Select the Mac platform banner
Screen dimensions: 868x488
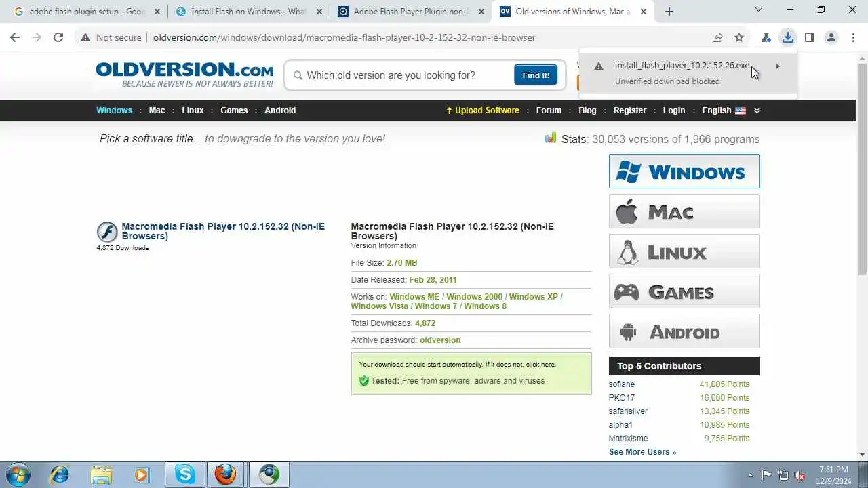pyautogui.click(x=684, y=211)
